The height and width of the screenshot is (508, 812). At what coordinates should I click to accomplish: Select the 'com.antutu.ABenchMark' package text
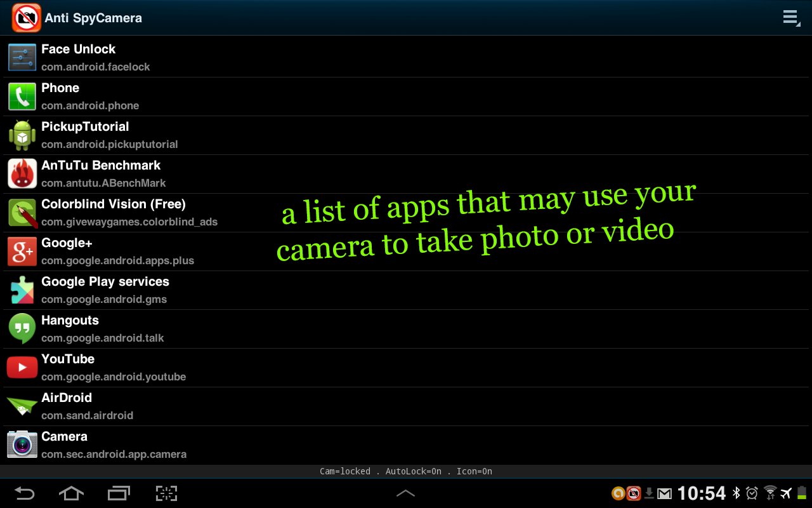pos(103,183)
